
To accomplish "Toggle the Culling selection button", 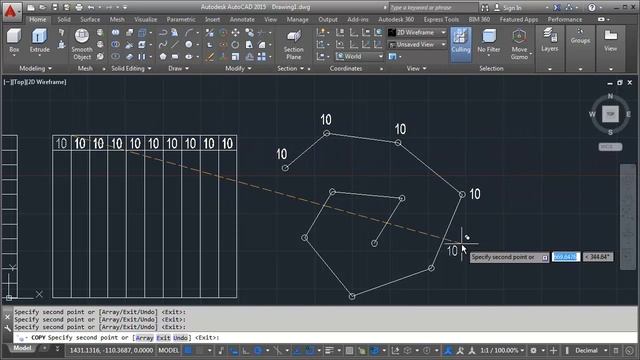I will tap(461, 44).
